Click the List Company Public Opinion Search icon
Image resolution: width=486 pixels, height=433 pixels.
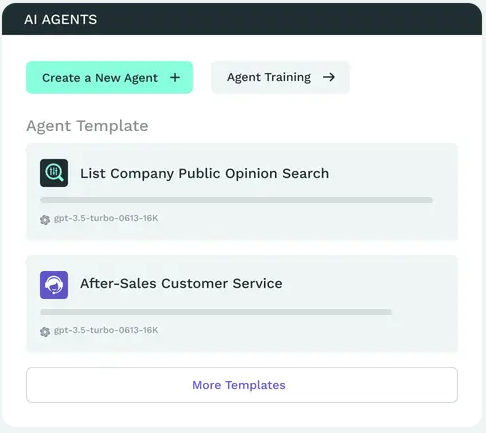click(54, 173)
